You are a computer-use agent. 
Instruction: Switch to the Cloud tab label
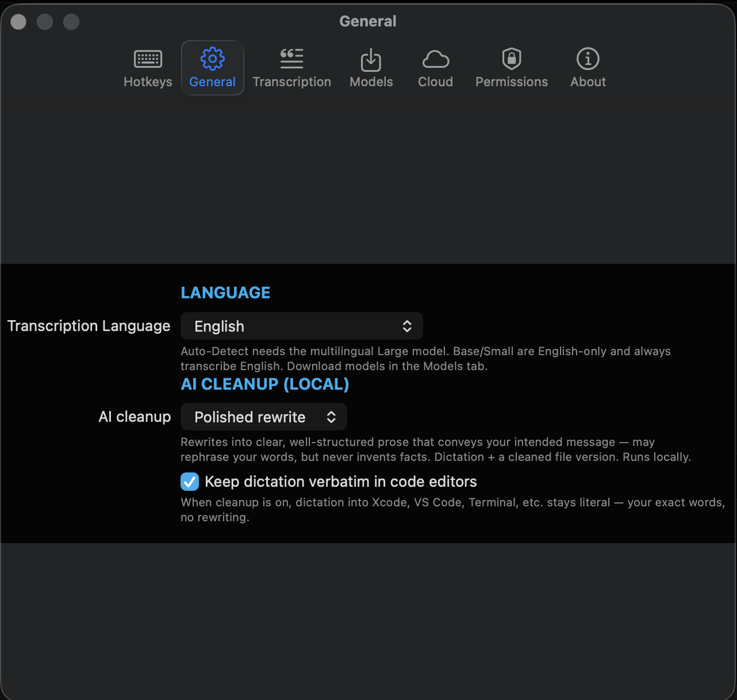(x=436, y=82)
